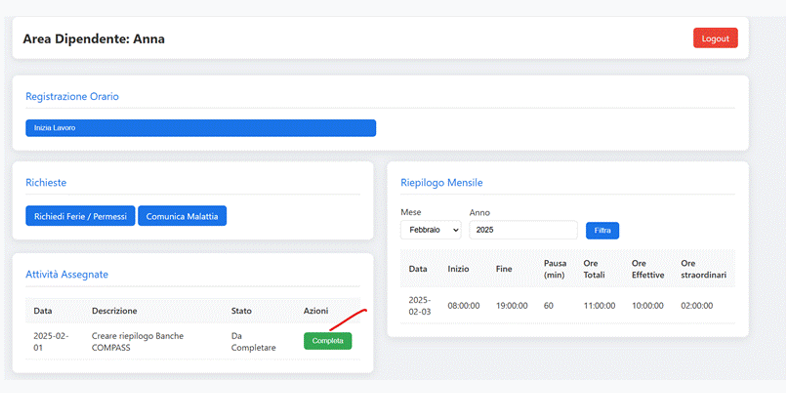Select start time 08:00:00 cell
The width and height of the screenshot is (786, 393).
point(464,306)
